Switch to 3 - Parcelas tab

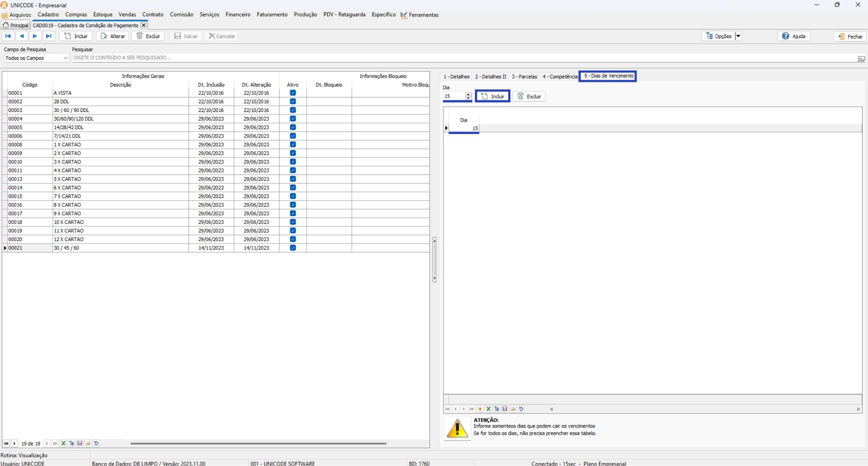tap(524, 76)
